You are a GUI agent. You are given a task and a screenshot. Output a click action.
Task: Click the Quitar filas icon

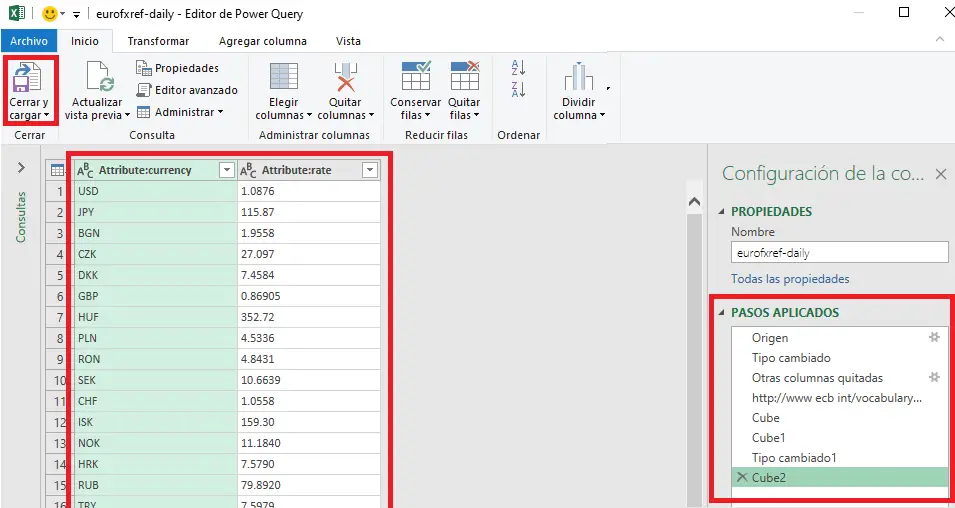click(465, 76)
